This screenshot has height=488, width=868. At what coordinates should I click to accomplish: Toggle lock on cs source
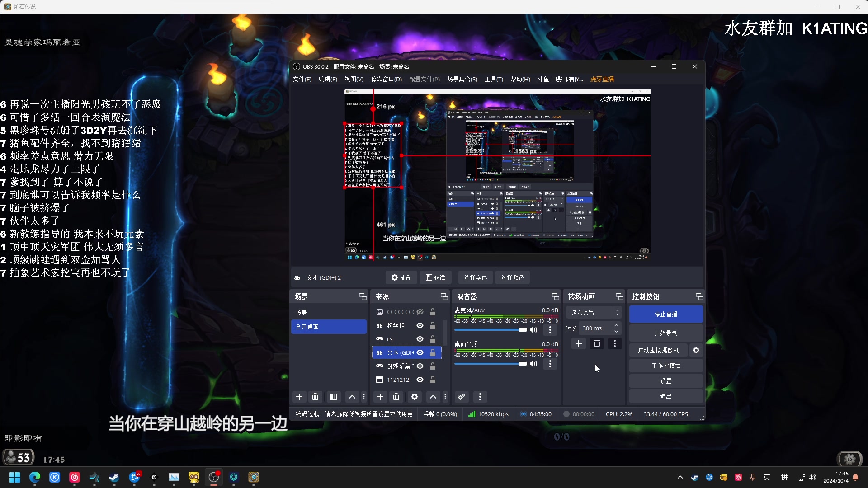[x=433, y=339]
